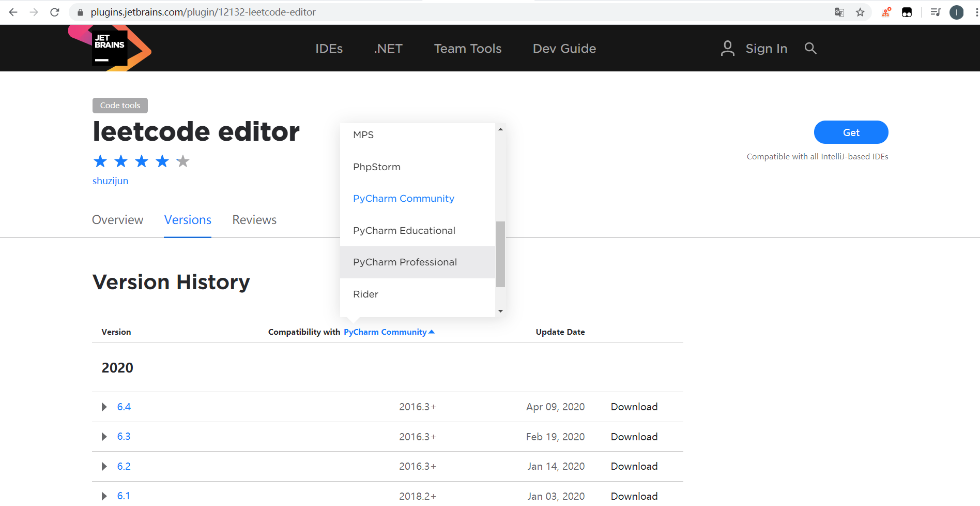Click the browser back arrow
The image size is (980, 506).
click(x=13, y=12)
